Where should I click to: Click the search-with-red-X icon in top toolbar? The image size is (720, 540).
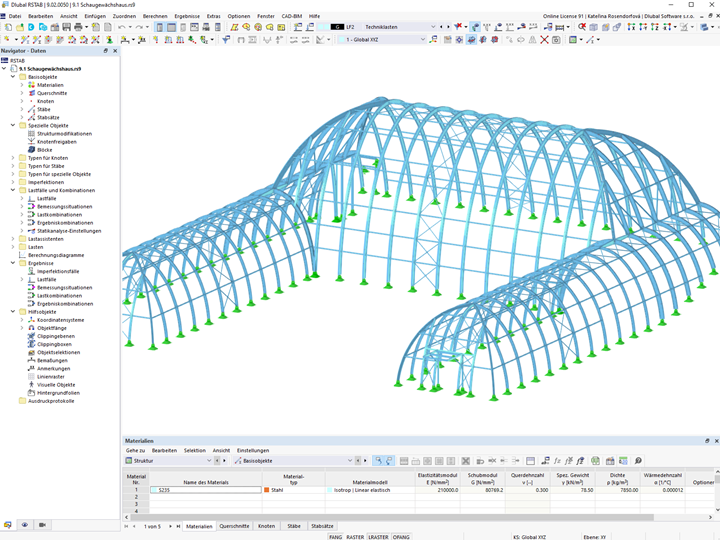(x=582, y=27)
